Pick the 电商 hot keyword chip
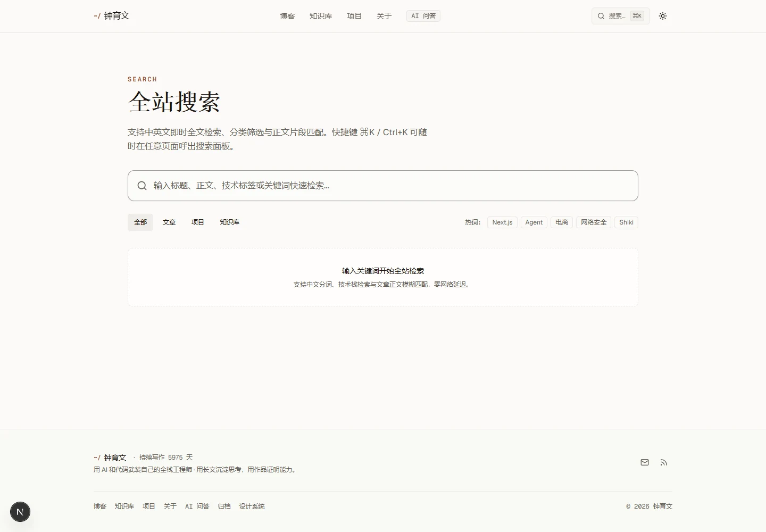 (562, 222)
